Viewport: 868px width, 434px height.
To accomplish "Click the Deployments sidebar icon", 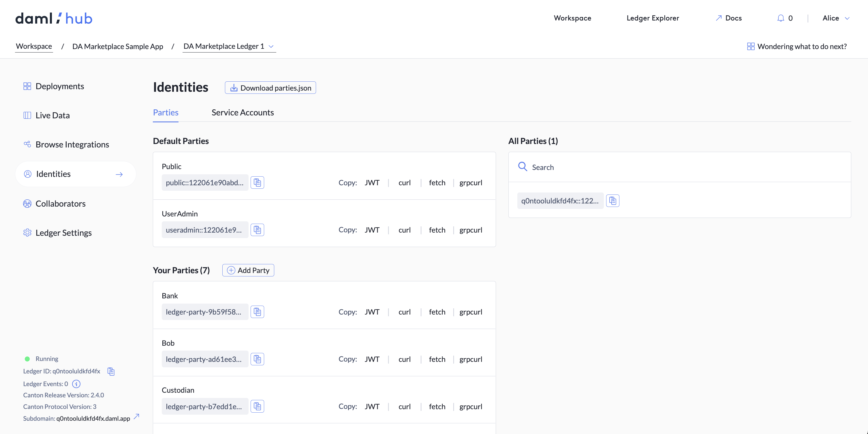I will [x=27, y=86].
